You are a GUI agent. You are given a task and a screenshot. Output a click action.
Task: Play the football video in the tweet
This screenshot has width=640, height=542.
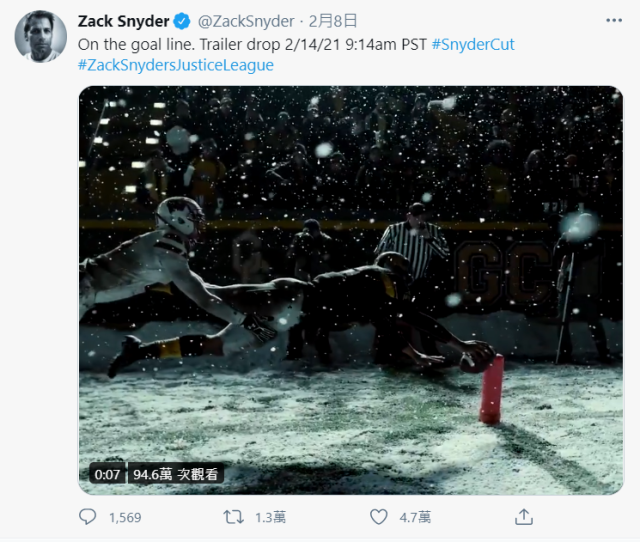coord(350,290)
